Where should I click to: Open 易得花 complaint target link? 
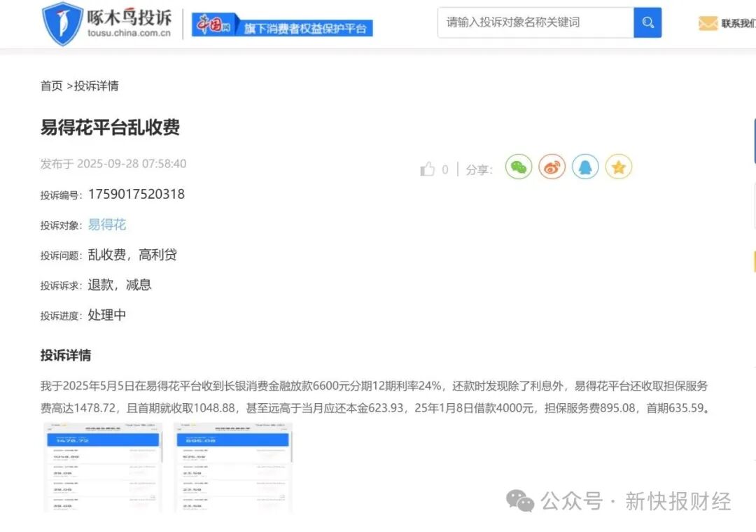click(x=107, y=224)
